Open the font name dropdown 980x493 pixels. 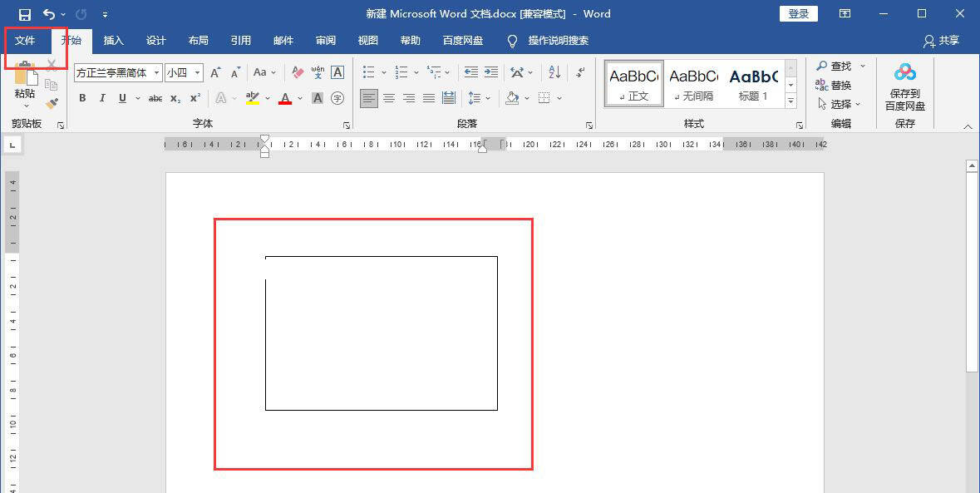coord(156,73)
